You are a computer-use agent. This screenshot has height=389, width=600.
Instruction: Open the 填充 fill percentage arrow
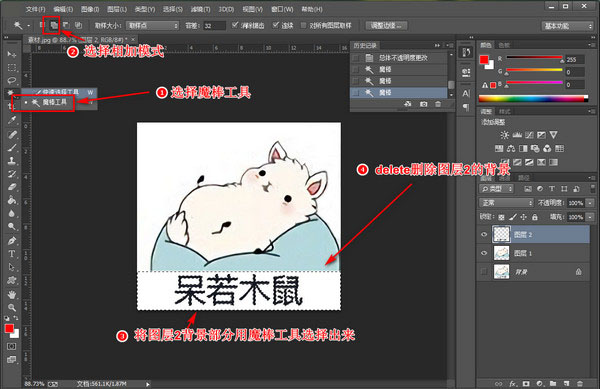pyautogui.click(x=590, y=217)
